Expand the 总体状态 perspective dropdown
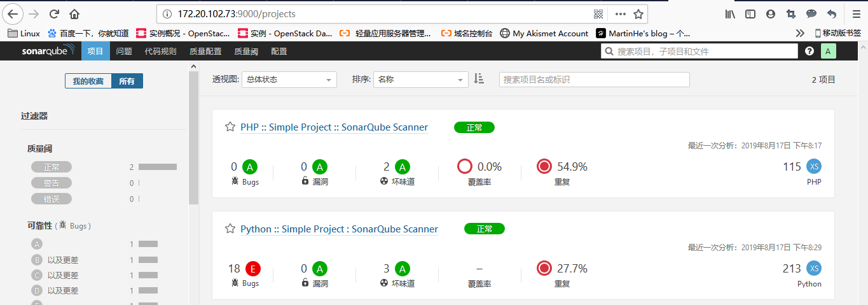868x305 pixels. pos(289,80)
